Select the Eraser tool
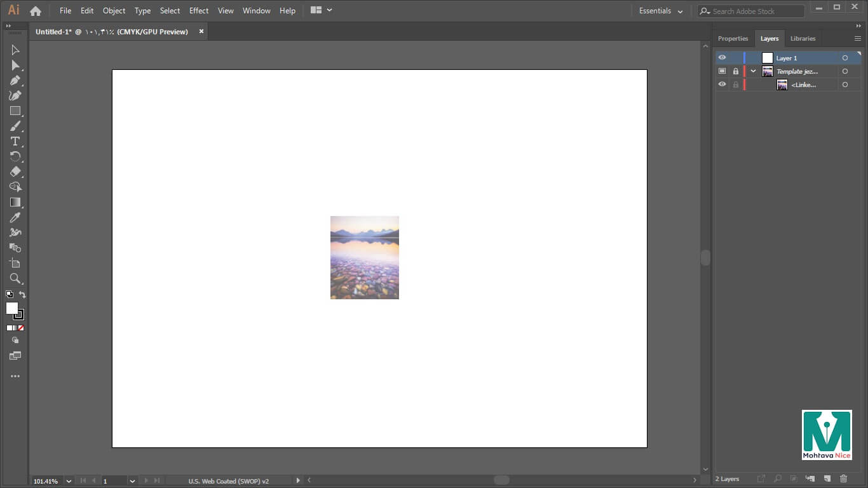The image size is (868, 488). tap(15, 172)
